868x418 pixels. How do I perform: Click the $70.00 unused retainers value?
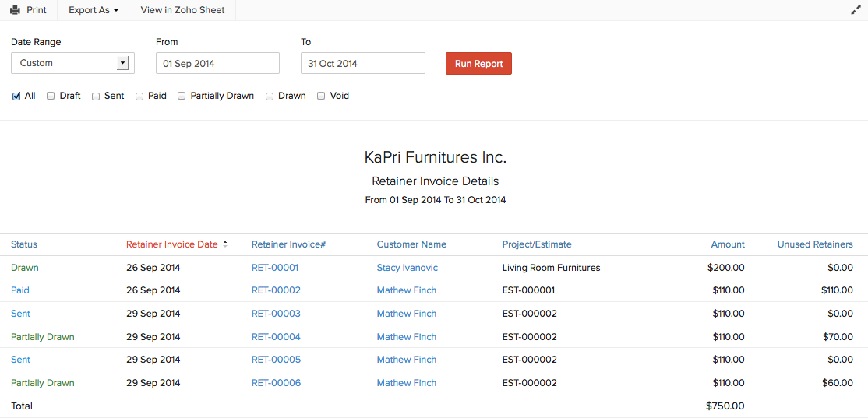837,337
